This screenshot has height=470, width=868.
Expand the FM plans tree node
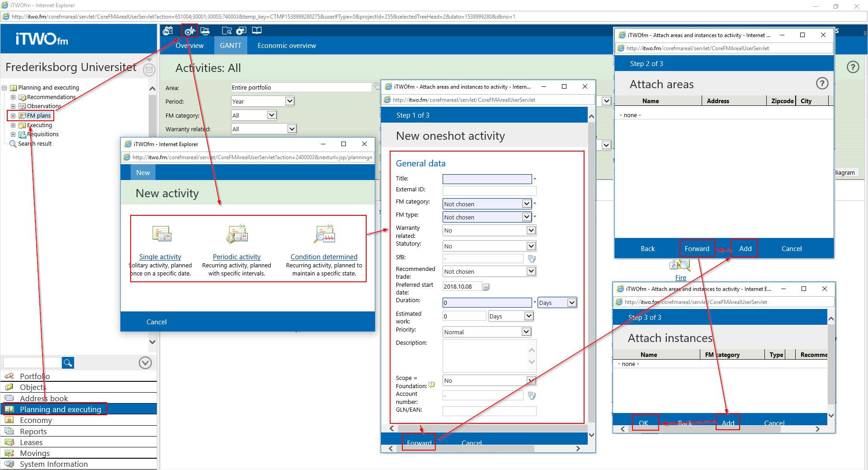tap(13, 116)
